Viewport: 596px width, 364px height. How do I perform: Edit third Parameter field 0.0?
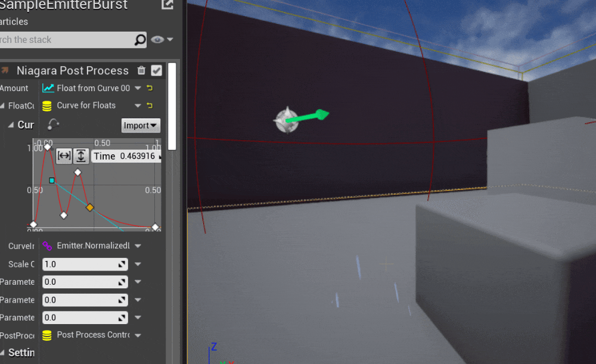[x=85, y=318]
